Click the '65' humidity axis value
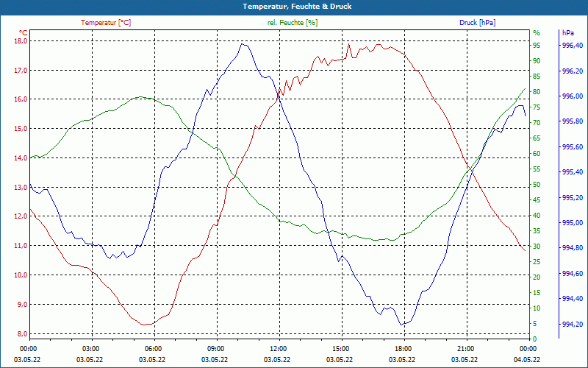The height and width of the screenshot is (368, 588). point(537,138)
